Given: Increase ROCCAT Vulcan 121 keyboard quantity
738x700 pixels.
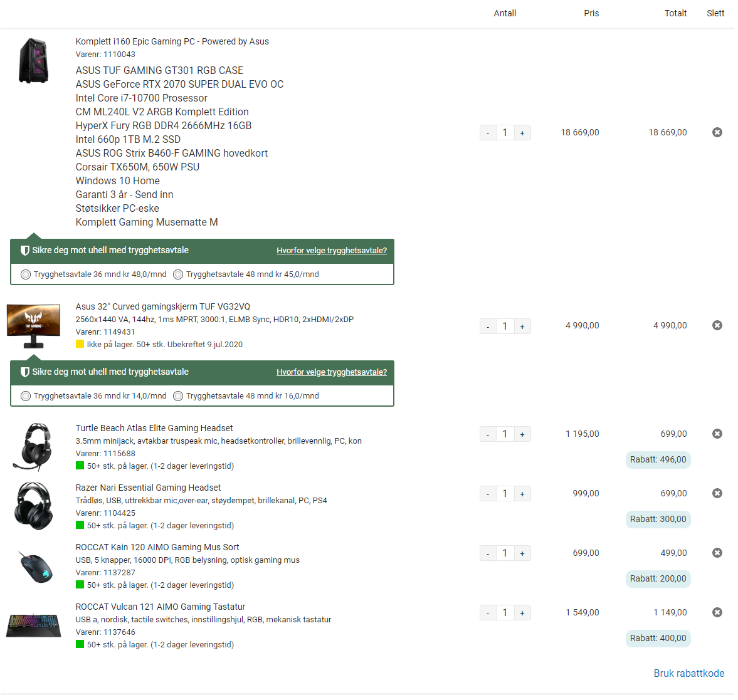Looking at the screenshot, I should 522,612.
